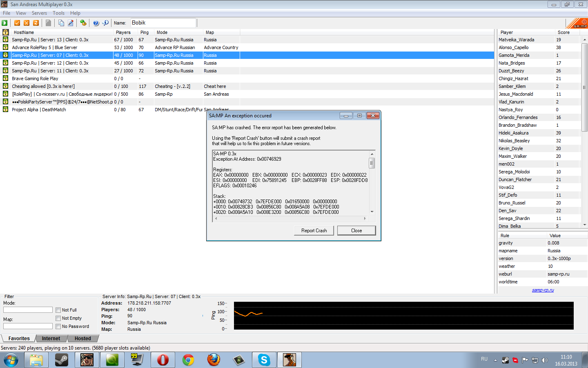
Task: Open Server Properties with the pencil icon
Action: [x=71, y=23]
